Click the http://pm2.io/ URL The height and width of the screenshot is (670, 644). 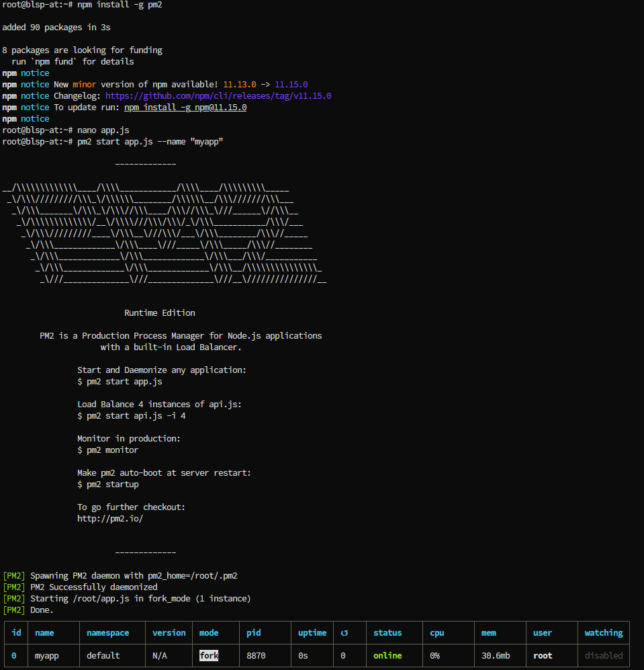pyautogui.click(x=110, y=518)
